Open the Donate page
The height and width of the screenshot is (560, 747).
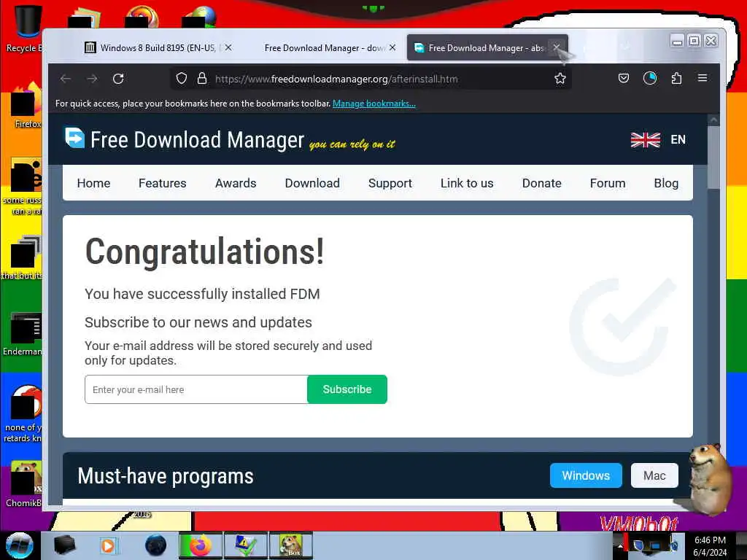coord(542,183)
